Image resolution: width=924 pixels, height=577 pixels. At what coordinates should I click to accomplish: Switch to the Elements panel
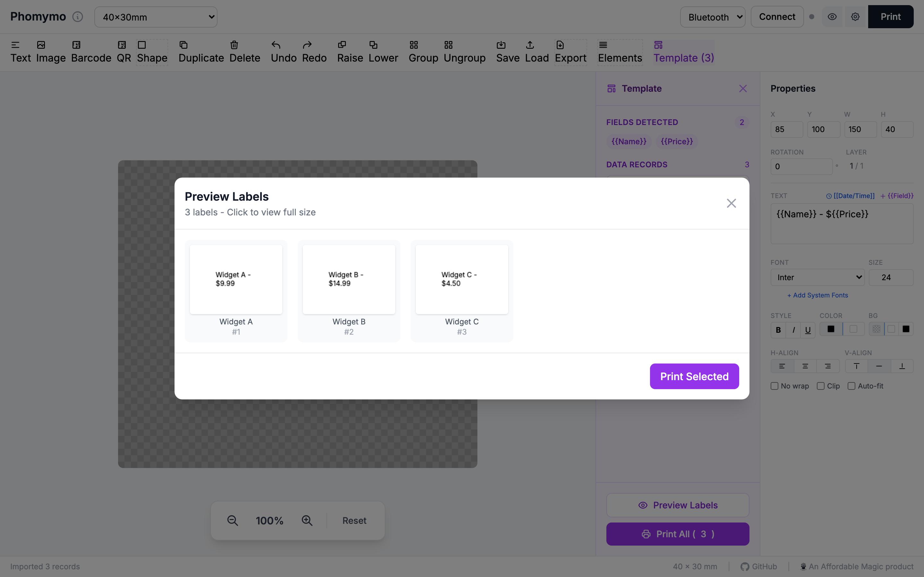(x=620, y=52)
